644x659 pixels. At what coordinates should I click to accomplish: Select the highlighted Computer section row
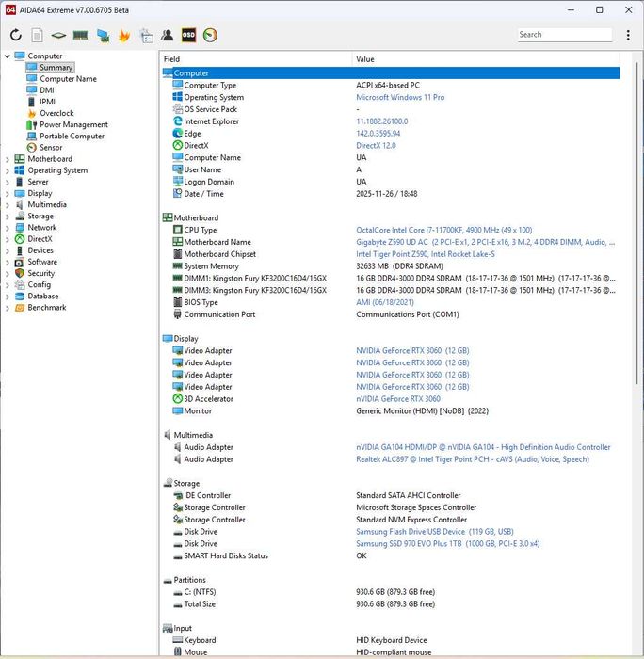tap(391, 73)
